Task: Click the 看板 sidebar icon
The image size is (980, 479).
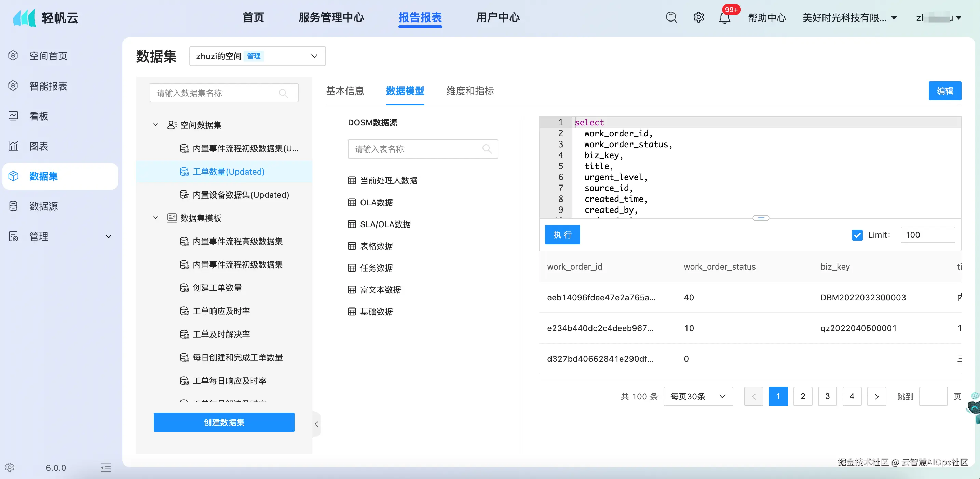Action: 13,116
